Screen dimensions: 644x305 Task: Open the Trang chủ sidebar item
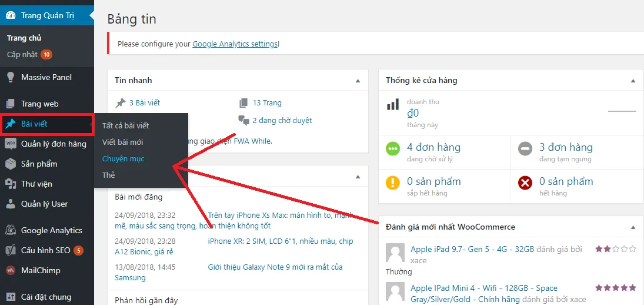pos(24,38)
